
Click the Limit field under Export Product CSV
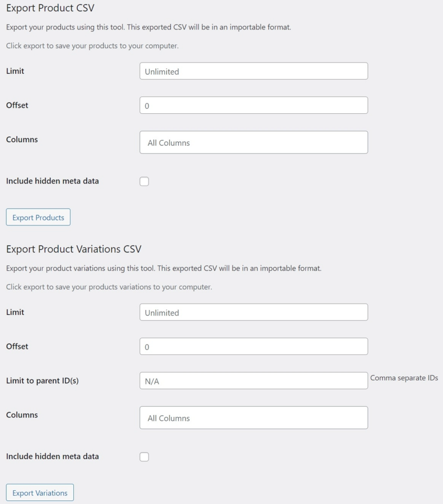pos(253,71)
